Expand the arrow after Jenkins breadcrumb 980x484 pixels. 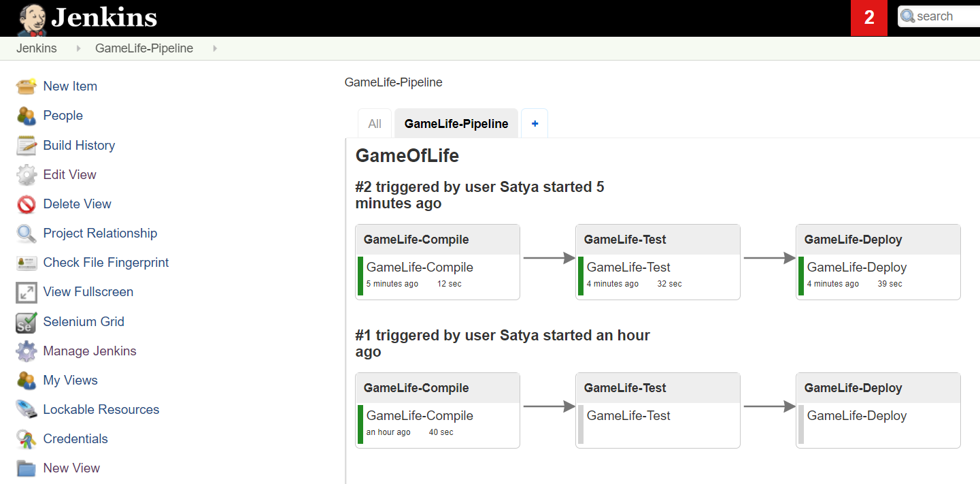78,49
